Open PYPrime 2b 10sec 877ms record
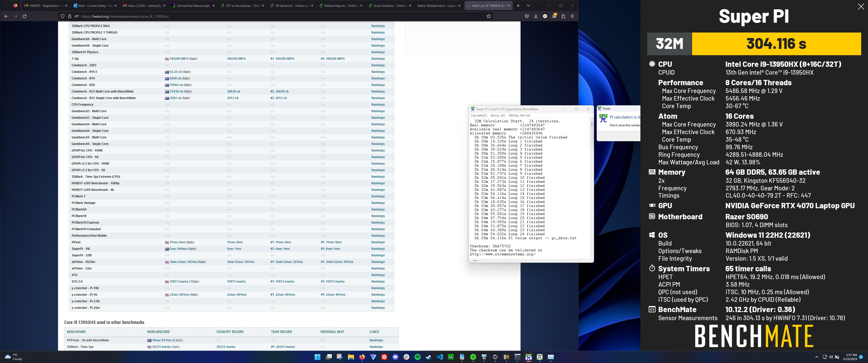The image size is (868, 363). 161,340
